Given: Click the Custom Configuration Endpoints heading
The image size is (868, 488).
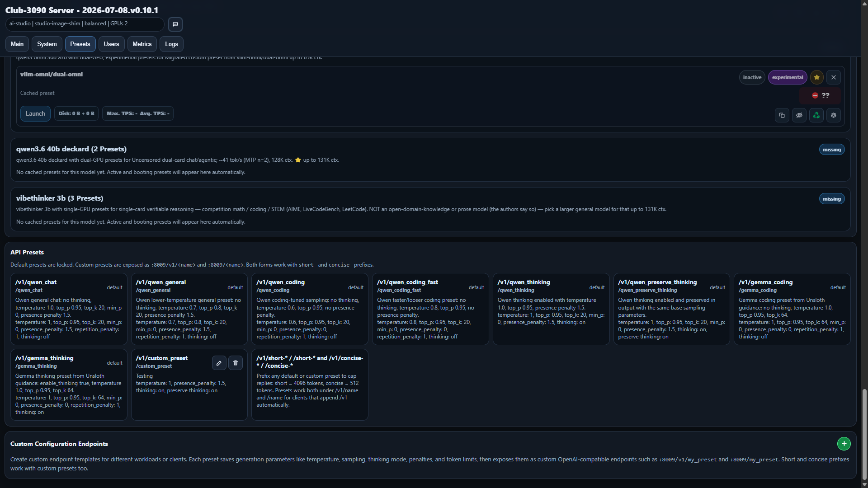Looking at the screenshot, I should 59,444.
